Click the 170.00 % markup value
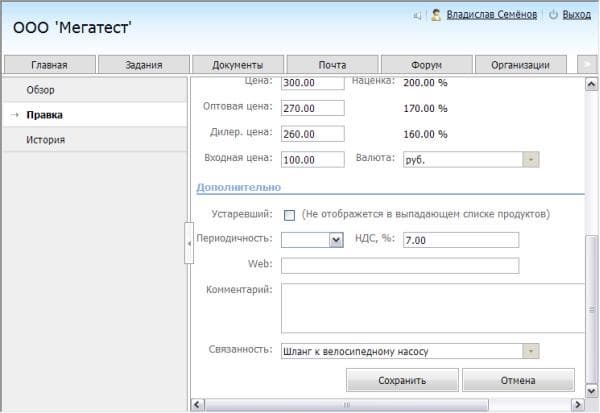Screen dimensions: 600x413 point(425,108)
